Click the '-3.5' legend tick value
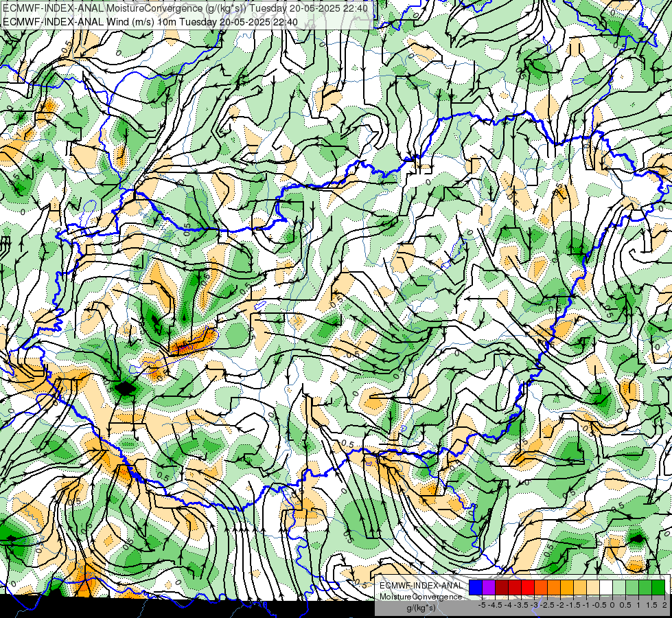Image resolution: width=672 pixels, height=618 pixels. coord(521,605)
